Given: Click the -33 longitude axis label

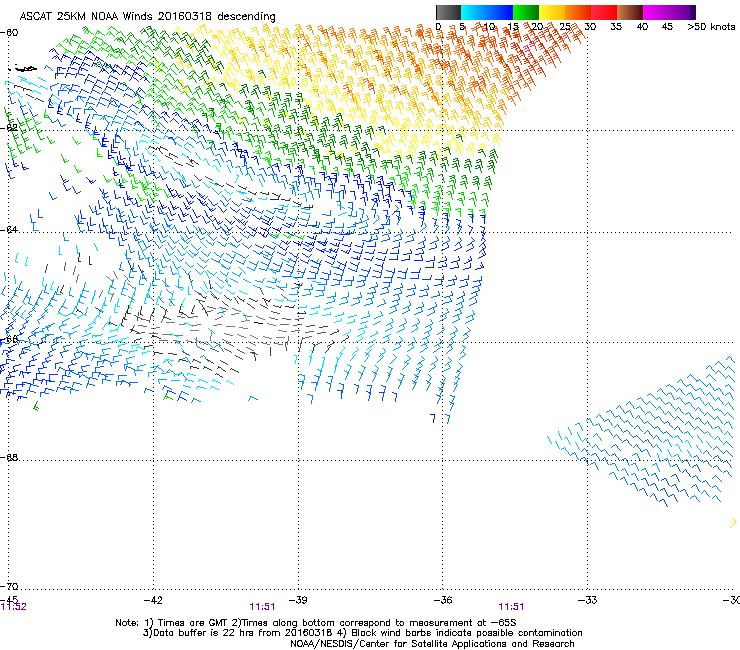Looking at the screenshot, I should pos(588,600).
